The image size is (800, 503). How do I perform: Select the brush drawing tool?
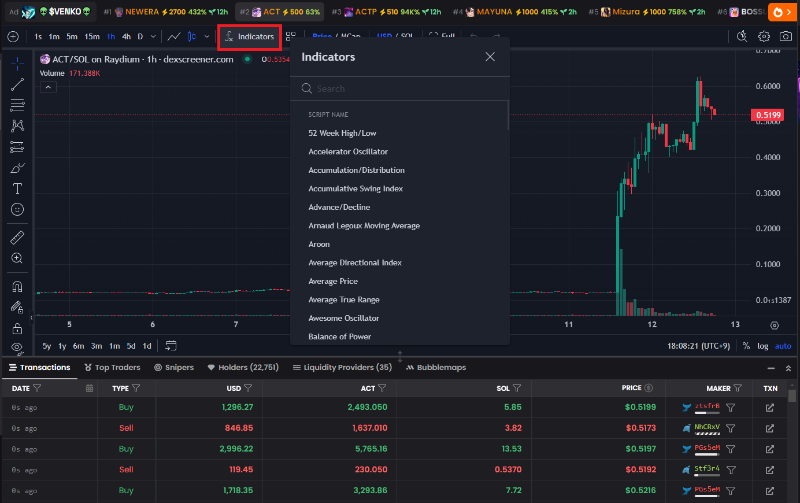click(x=17, y=168)
